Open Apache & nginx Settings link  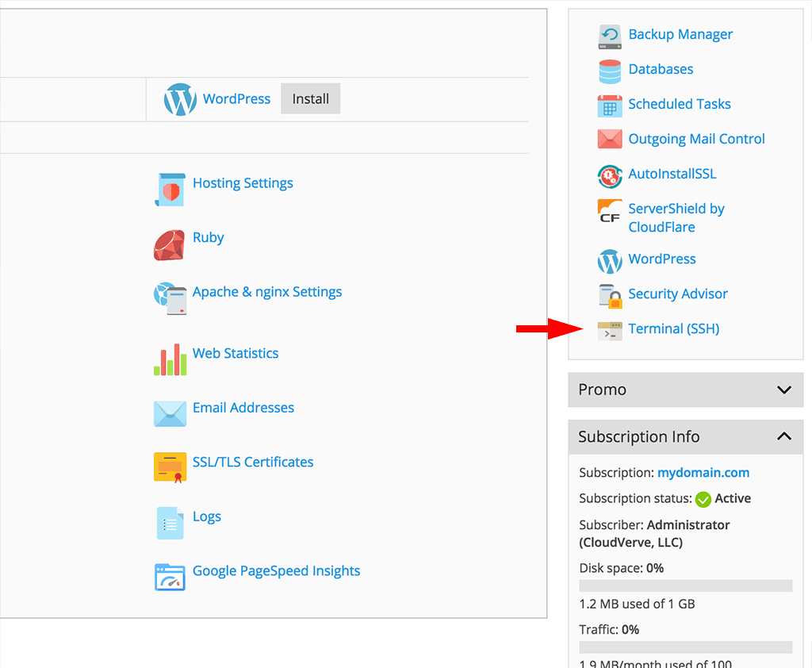tap(267, 292)
